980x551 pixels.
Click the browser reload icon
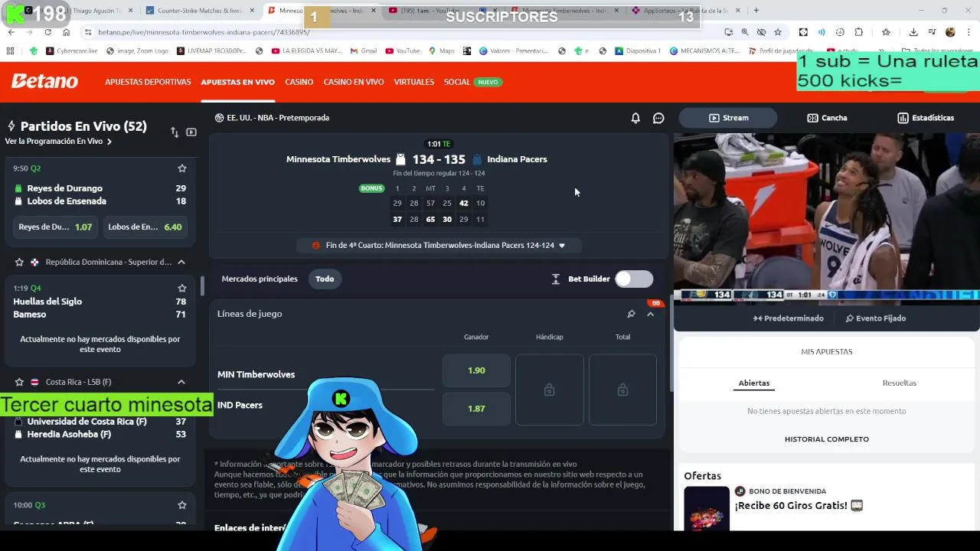pyautogui.click(x=47, y=32)
